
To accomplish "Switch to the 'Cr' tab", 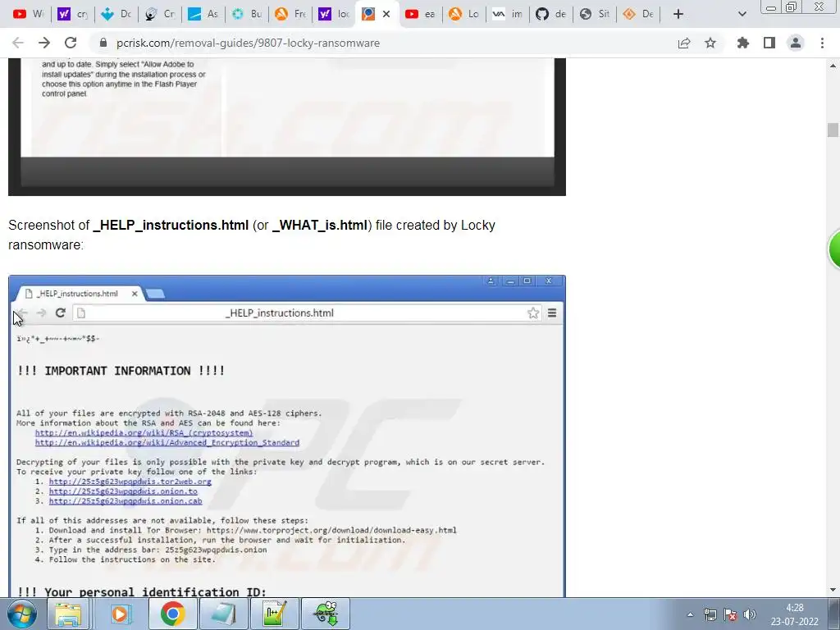I will 160,14.
